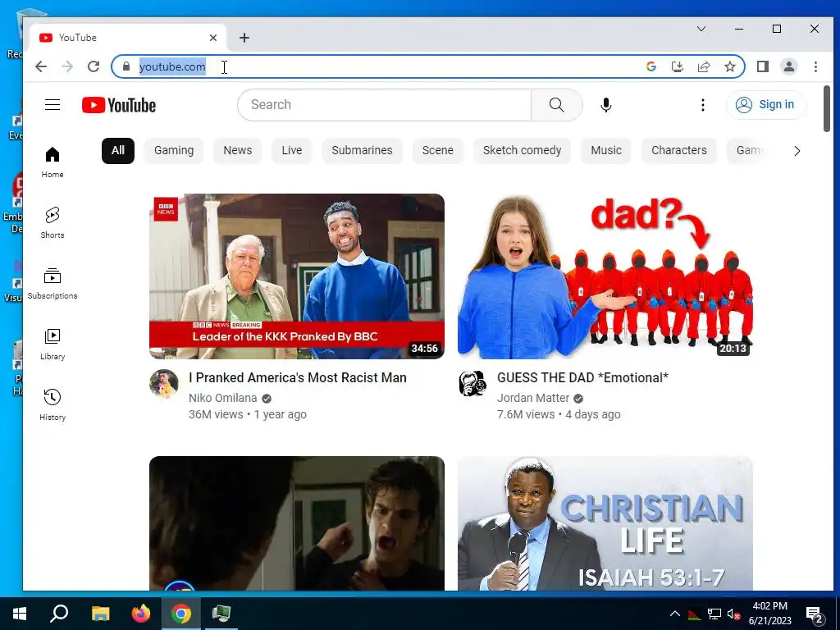Show hidden system tray icons
This screenshot has width=840, height=630.
click(675, 614)
